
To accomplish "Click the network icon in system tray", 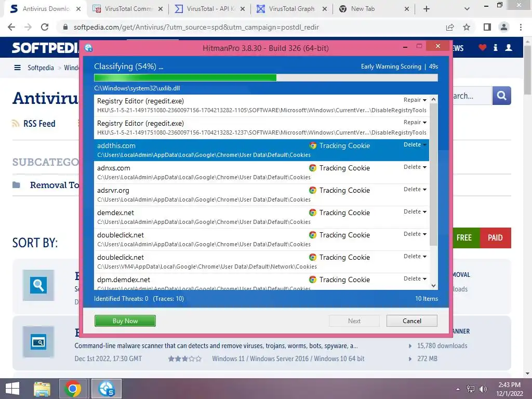I will pyautogui.click(x=471, y=389).
